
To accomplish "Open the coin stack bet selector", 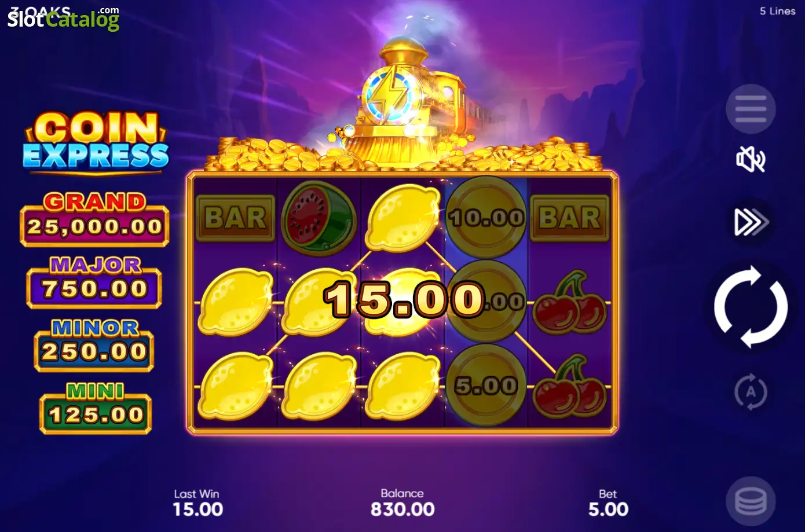I will click(751, 501).
